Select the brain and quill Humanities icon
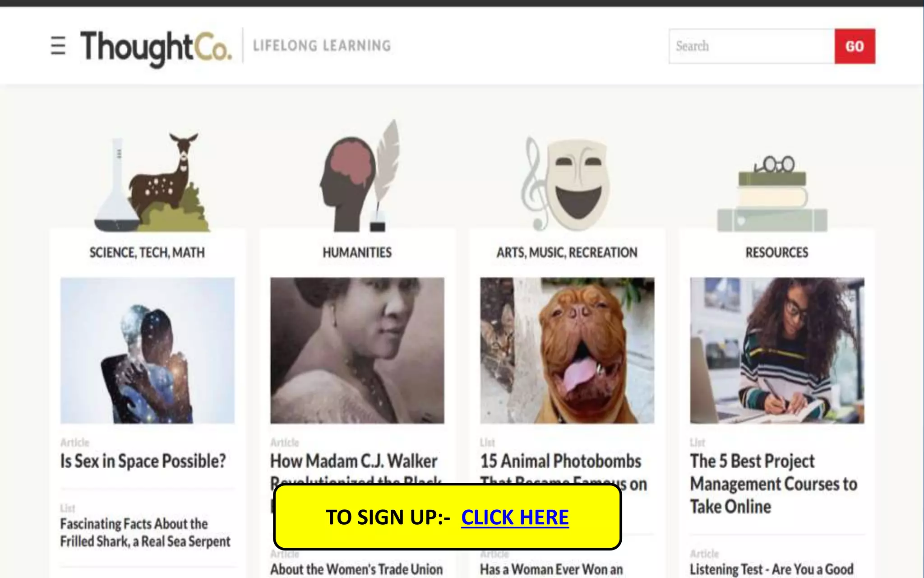Viewport: 924px width, 578px height. pos(360,176)
